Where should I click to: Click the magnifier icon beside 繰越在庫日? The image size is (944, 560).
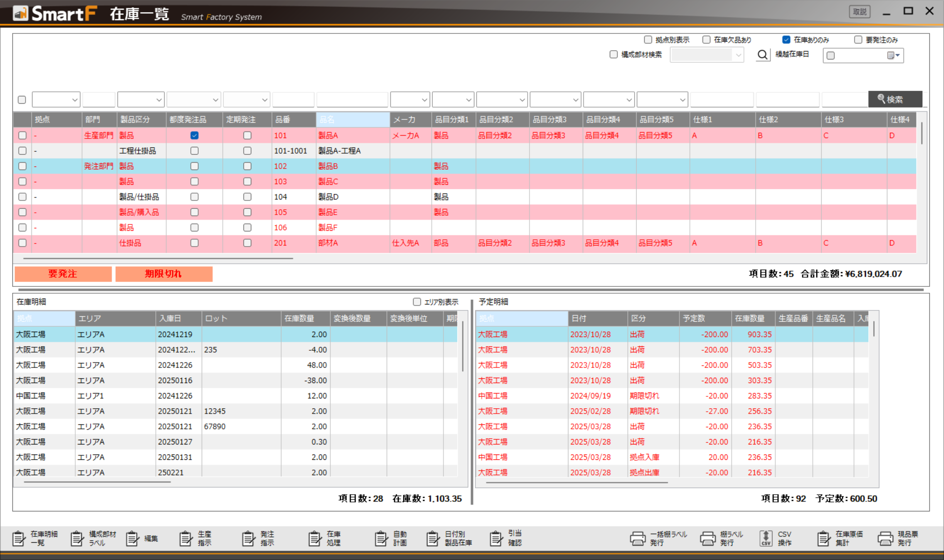click(762, 55)
